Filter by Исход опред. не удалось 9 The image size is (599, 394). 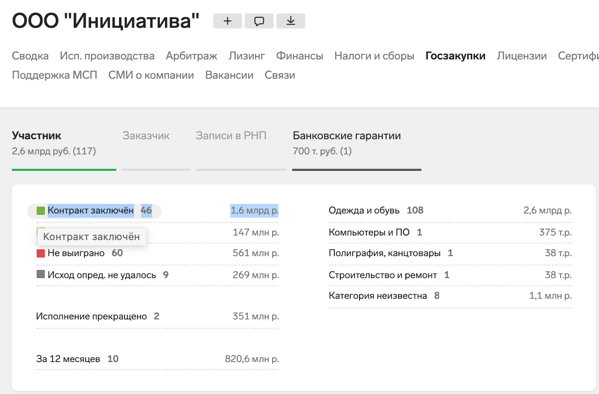coord(102,275)
